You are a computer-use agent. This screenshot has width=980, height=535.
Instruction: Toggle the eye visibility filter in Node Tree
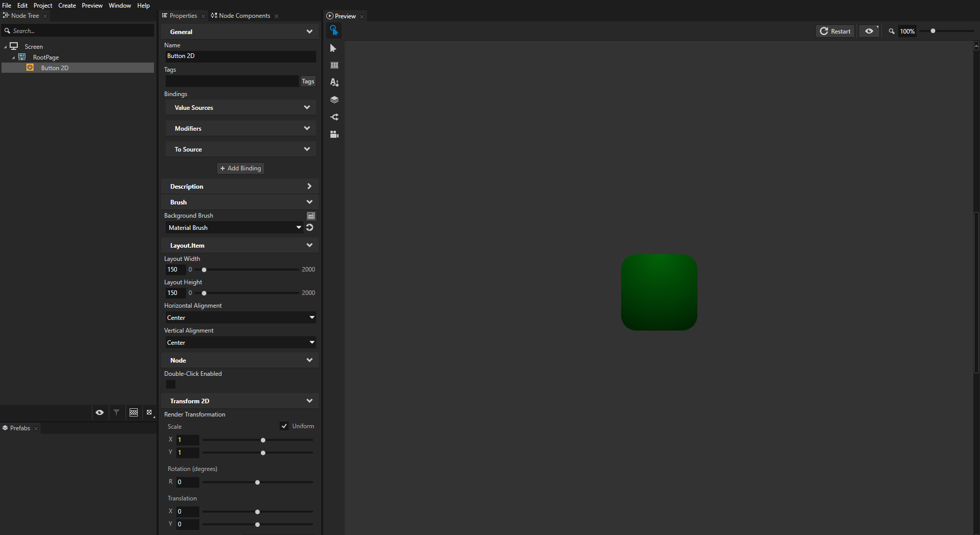click(x=100, y=412)
